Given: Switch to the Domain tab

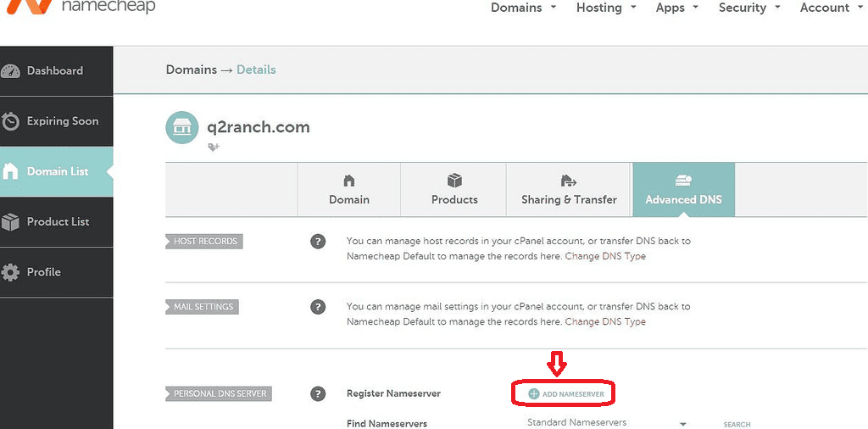Looking at the screenshot, I should (348, 189).
